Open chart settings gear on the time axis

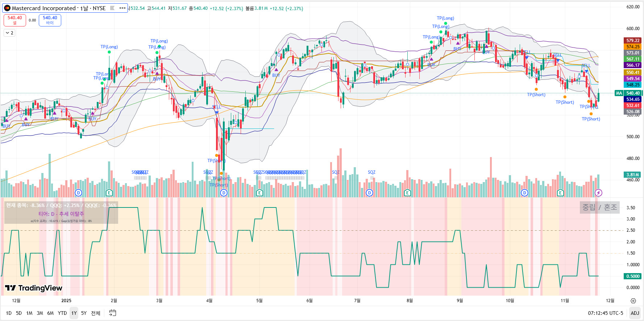coord(633,301)
